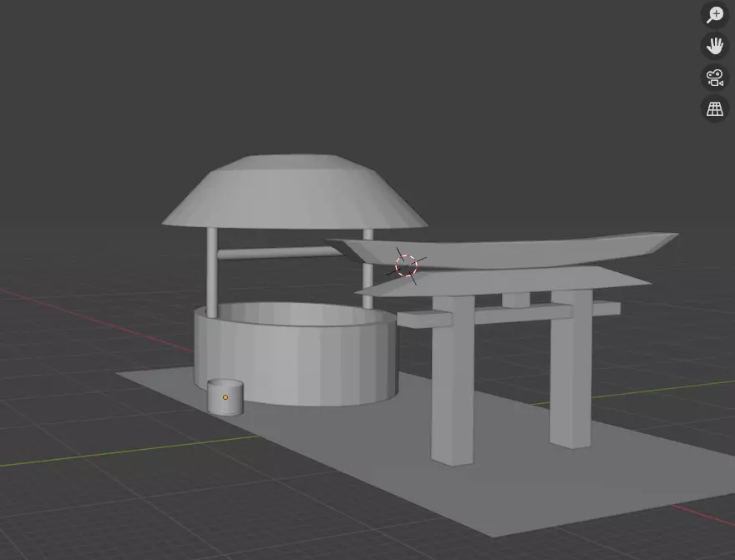Image resolution: width=735 pixels, height=560 pixels.
Task: Click the zoom view magnifier icon
Action: (x=715, y=14)
